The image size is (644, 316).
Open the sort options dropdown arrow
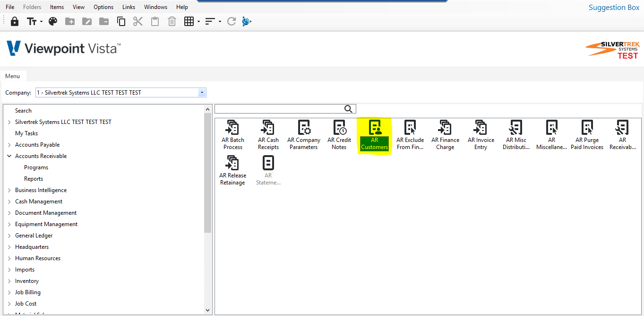(220, 22)
